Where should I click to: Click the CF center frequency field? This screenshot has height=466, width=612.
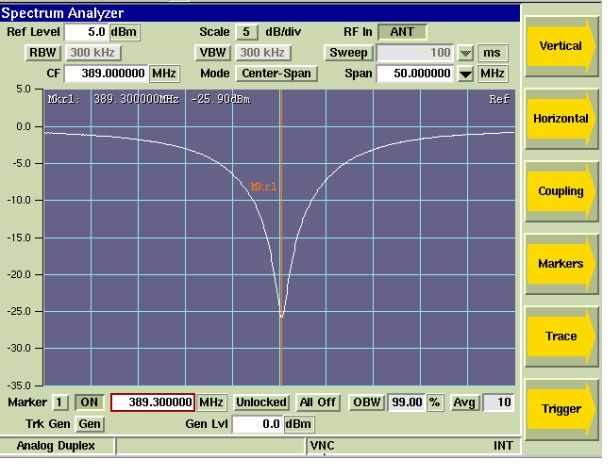point(106,74)
